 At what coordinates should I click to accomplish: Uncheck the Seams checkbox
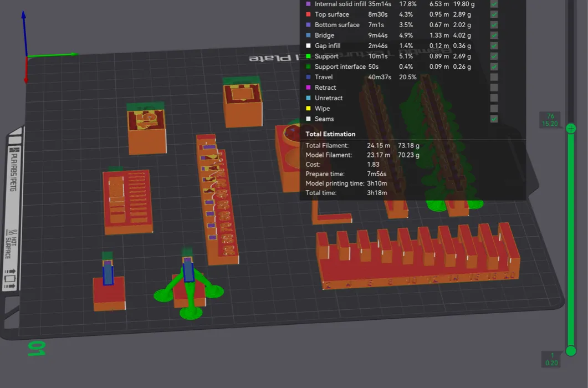pos(494,119)
